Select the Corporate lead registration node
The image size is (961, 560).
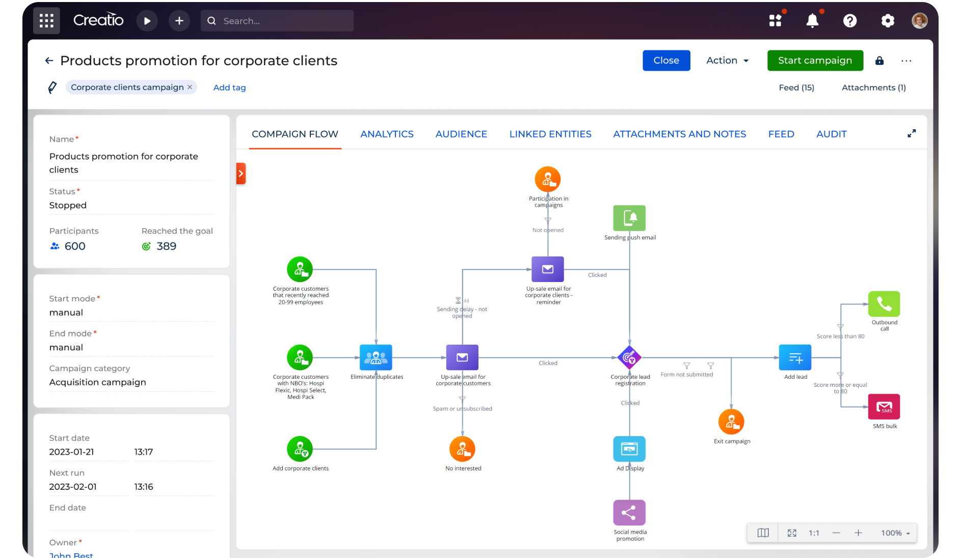point(629,357)
